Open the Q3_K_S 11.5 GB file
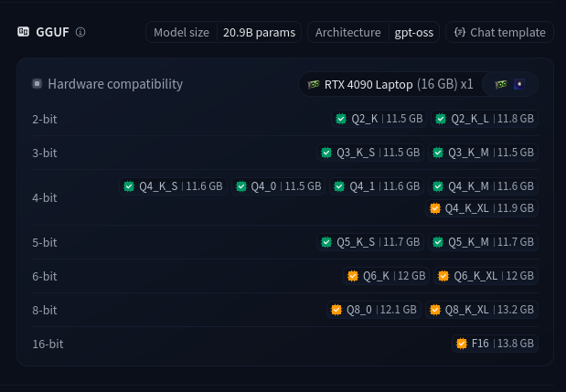The width and height of the screenshot is (566, 392). click(370, 153)
